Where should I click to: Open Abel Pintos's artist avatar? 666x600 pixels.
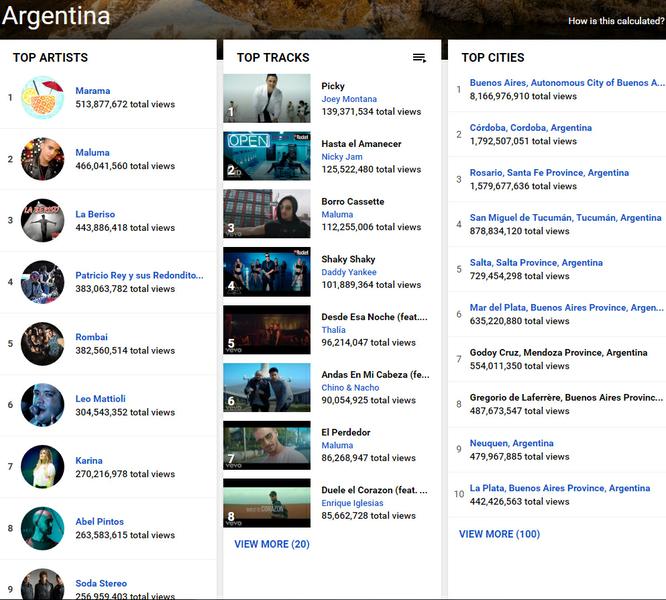click(42, 528)
